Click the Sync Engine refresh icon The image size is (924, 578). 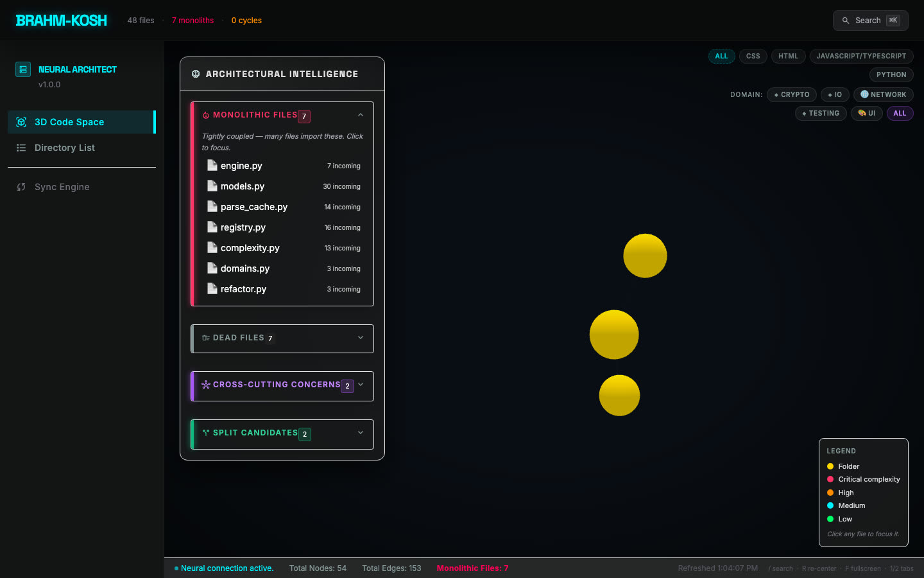tap(21, 187)
